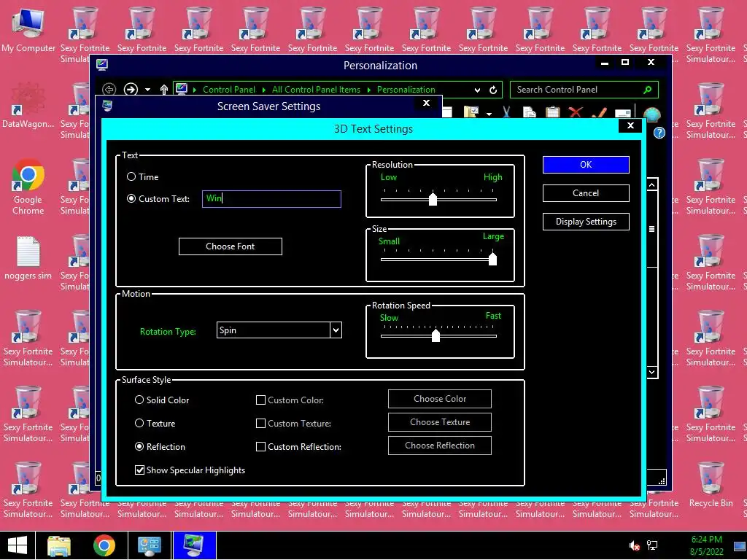Viewport: 747px width, 560px height.
Task: Click globe shell icon in Personalization toolbar
Action: point(651,114)
